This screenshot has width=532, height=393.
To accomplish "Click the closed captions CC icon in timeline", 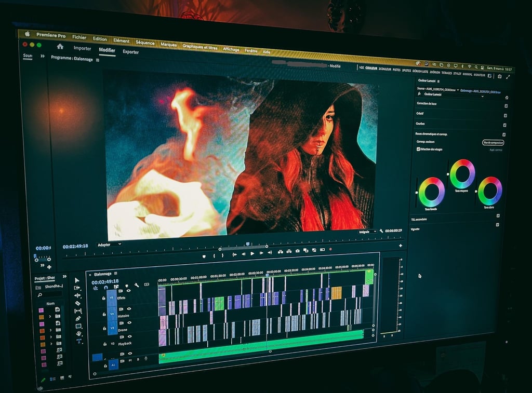I will point(147,284).
